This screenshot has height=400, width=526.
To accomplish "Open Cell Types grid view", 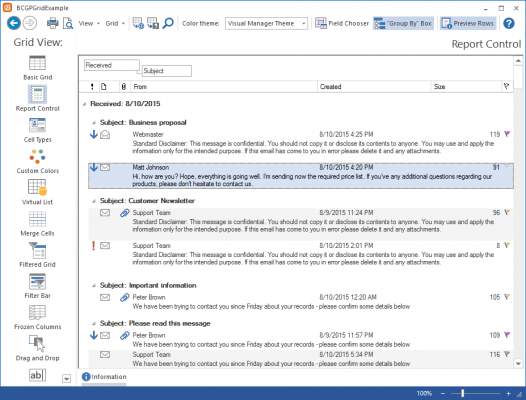I will (x=38, y=130).
